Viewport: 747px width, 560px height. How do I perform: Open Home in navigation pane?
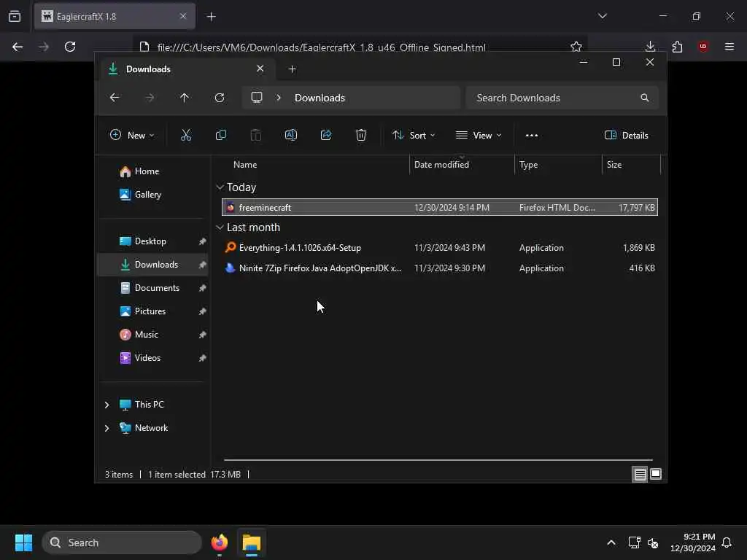[x=147, y=171]
